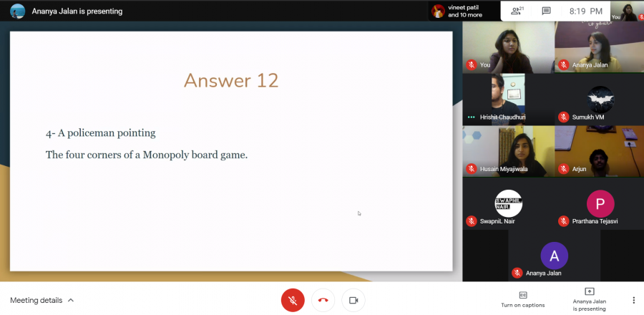This screenshot has width=644, height=315.
Task: Hang up with the red phone icon
Action: click(x=323, y=300)
